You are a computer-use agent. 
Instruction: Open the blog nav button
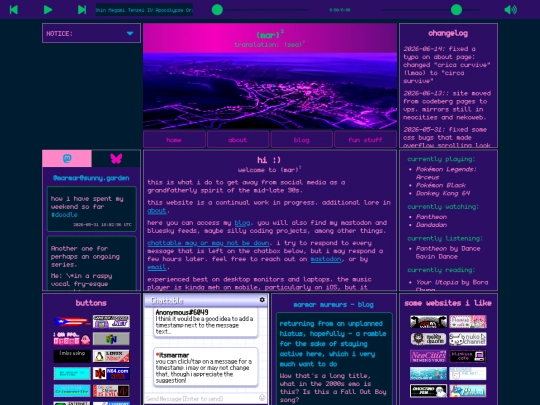301,140
